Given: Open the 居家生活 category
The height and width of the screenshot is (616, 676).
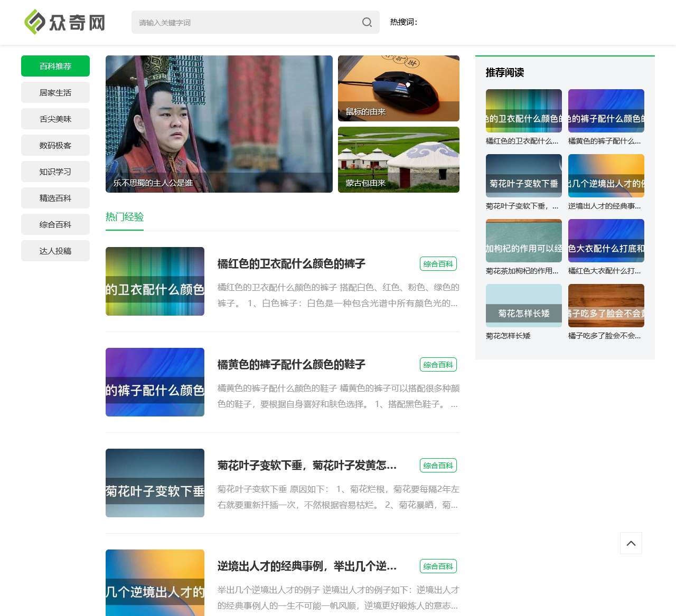Looking at the screenshot, I should [55, 92].
